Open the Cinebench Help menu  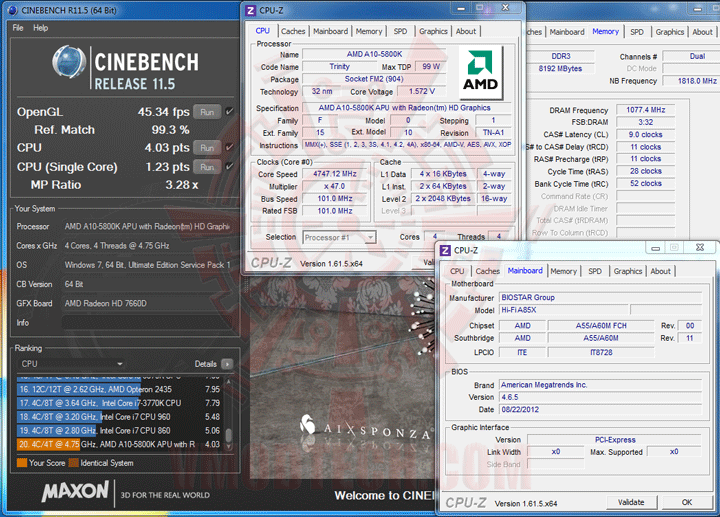point(40,28)
